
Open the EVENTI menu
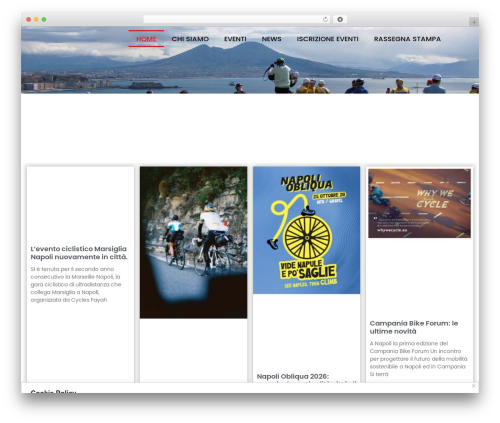pos(235,39)
